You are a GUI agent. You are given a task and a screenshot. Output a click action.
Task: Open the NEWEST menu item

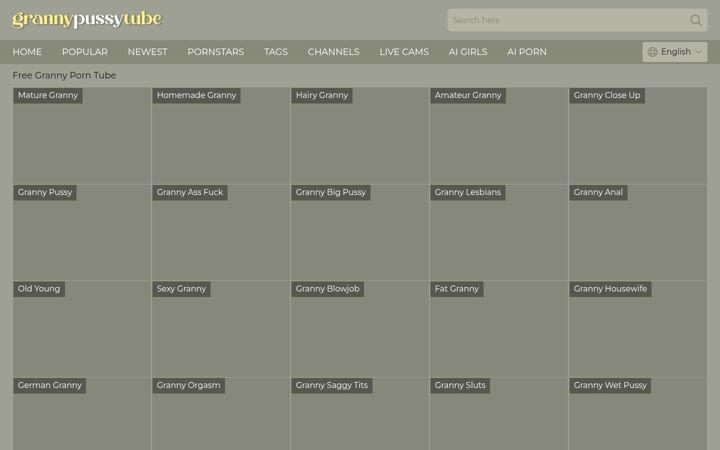[x=147, y=52]
